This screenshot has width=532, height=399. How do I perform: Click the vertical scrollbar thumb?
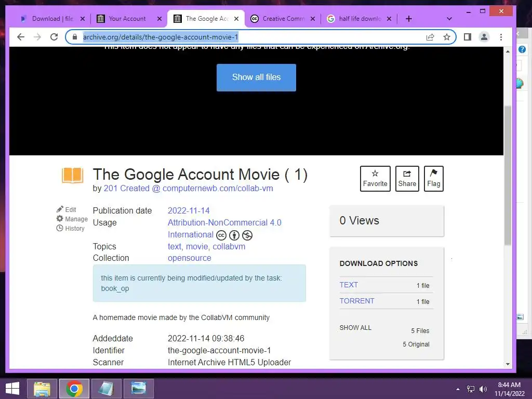[508, 175]
